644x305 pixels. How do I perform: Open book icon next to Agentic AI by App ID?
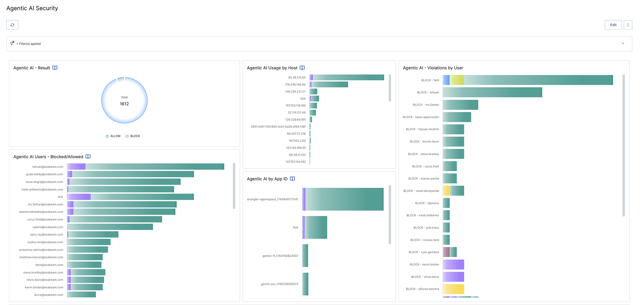pos(292,179)
